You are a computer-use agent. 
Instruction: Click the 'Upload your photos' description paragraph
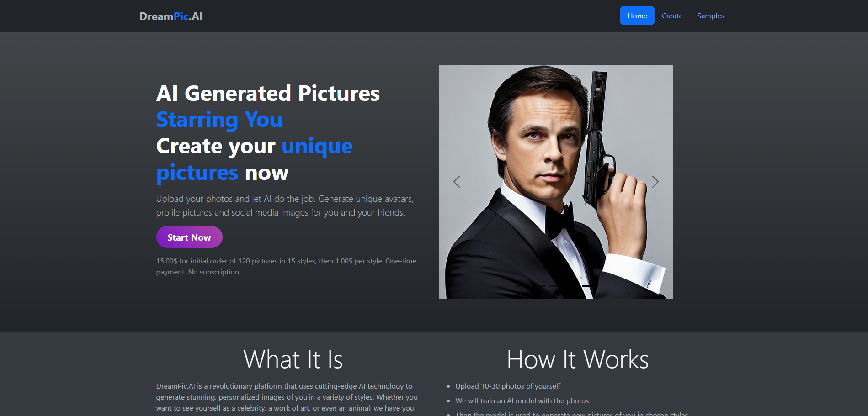pos(284,205)
